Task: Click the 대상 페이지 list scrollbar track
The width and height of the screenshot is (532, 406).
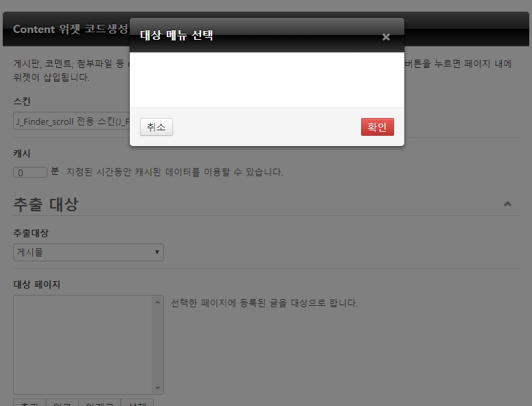Action: coord(158,345)
